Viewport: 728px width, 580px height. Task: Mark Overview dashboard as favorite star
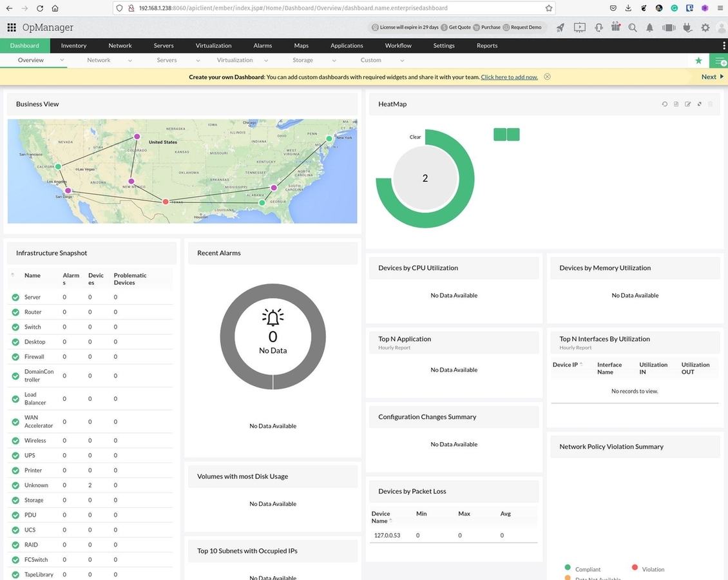698,60
